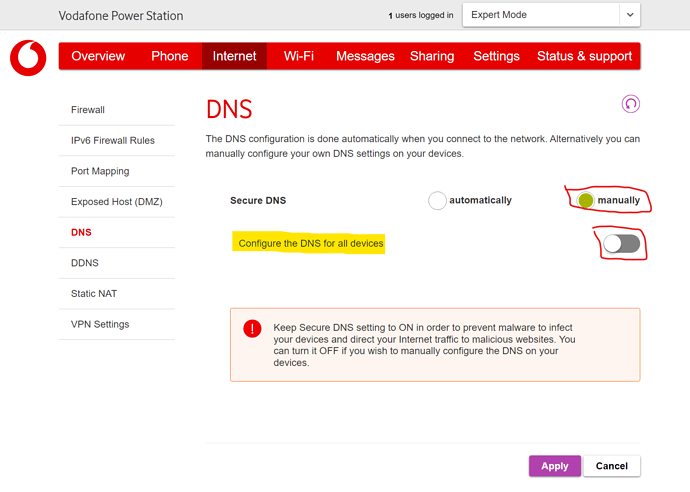
Task: Click the Cancel button
Action: click(612, 466)
